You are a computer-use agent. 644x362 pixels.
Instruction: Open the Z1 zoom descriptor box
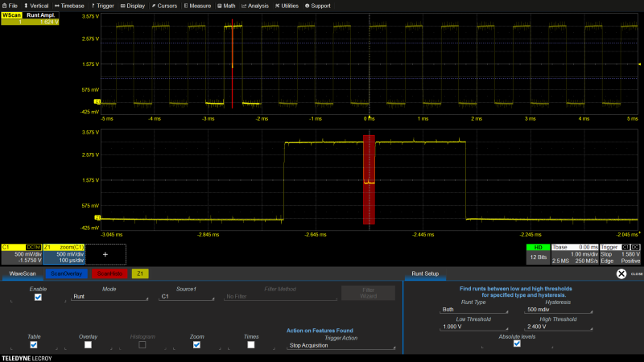pos(62,254)
